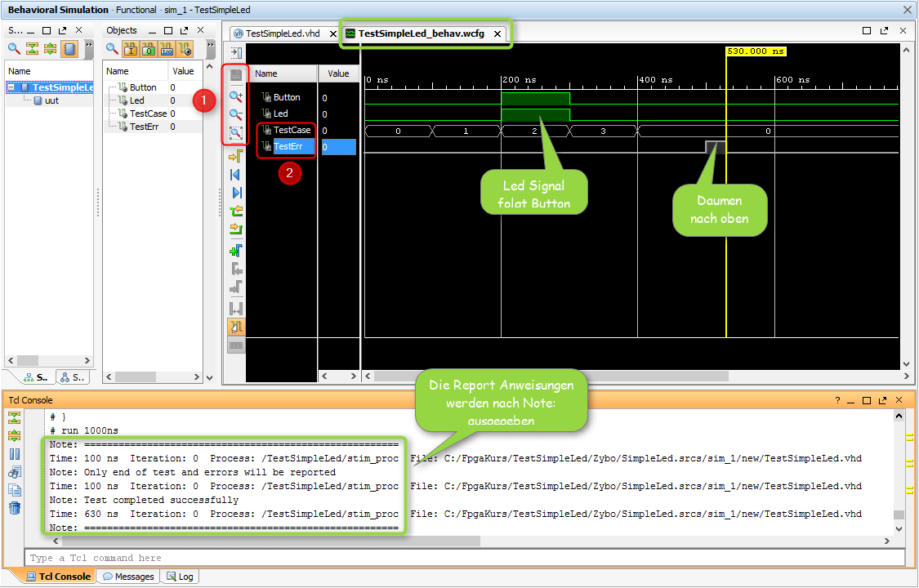Toggle the output-ports filter in Objects
This screenshot has width=919, height=588.
point(149,50)
